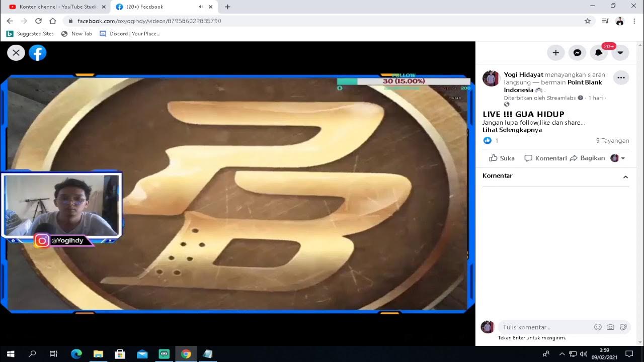Image resolution: width=644 pixels, height=362 pixels.
Task: Reload the current page
Action: coord(38,21)
